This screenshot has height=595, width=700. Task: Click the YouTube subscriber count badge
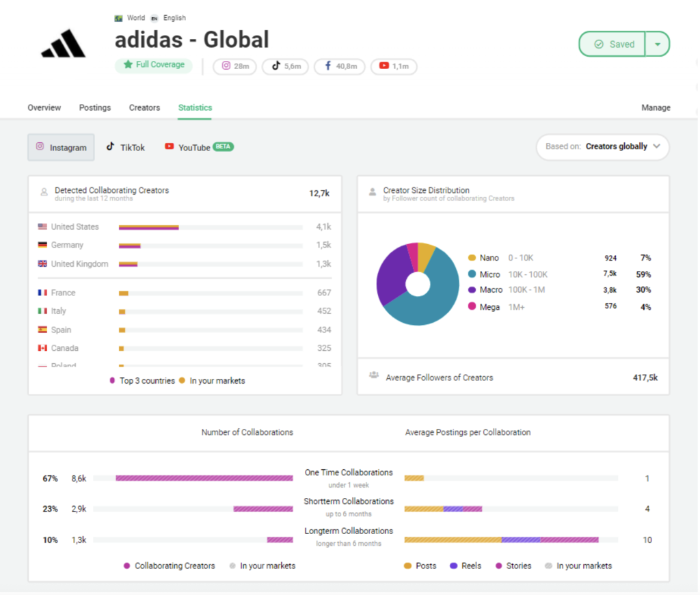[x=394, y=66]
